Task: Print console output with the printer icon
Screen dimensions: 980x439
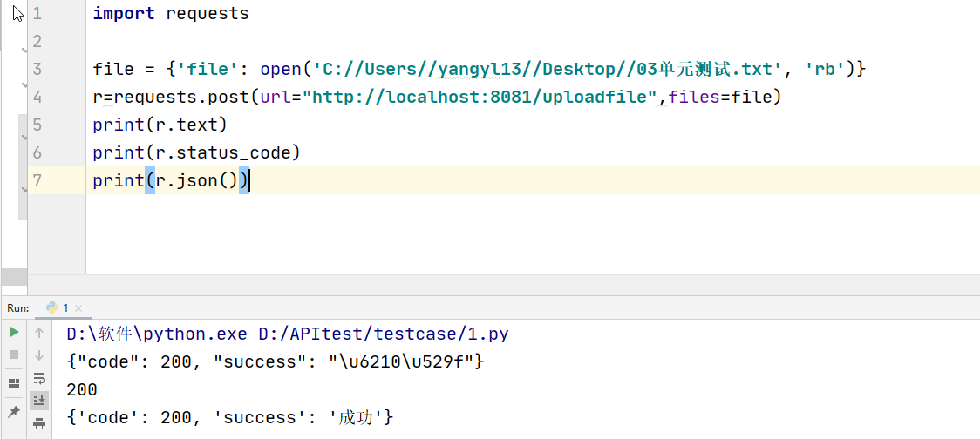Action: [39, 424]
